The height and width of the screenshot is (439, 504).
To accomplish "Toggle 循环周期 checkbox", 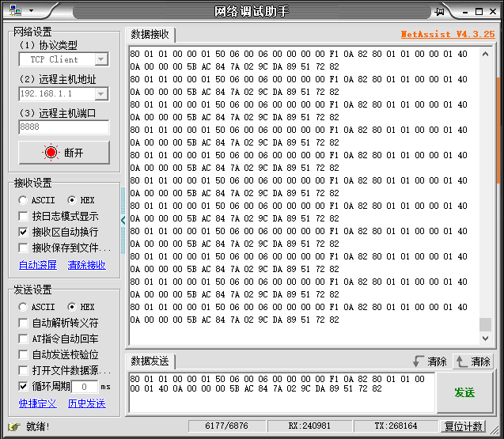I will point(23,386).
